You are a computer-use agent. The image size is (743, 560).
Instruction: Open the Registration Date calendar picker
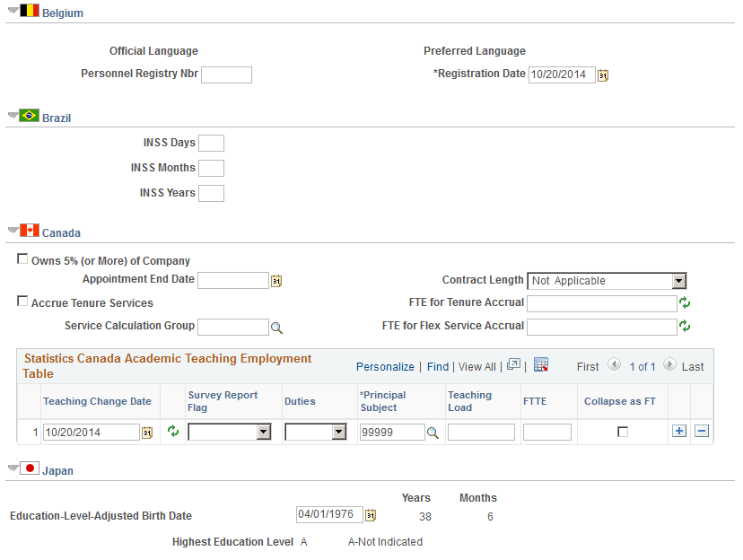[602, 74]
